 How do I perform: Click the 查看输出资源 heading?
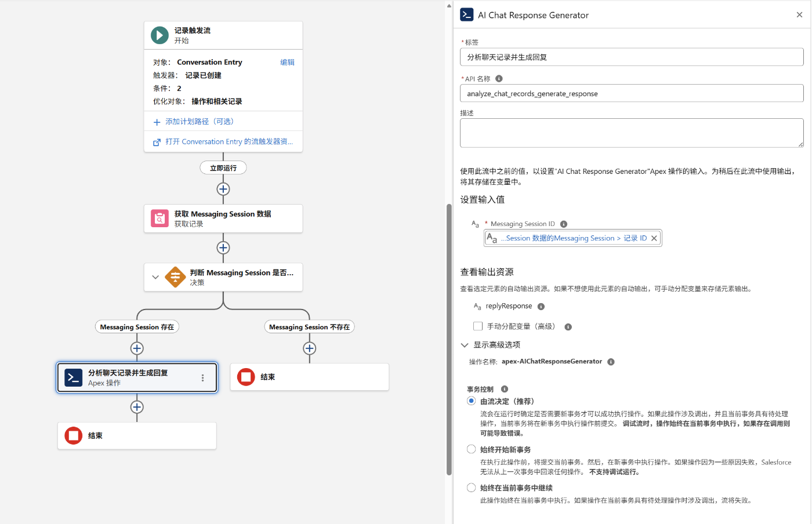pyautogui.click(x=487, y=272)
